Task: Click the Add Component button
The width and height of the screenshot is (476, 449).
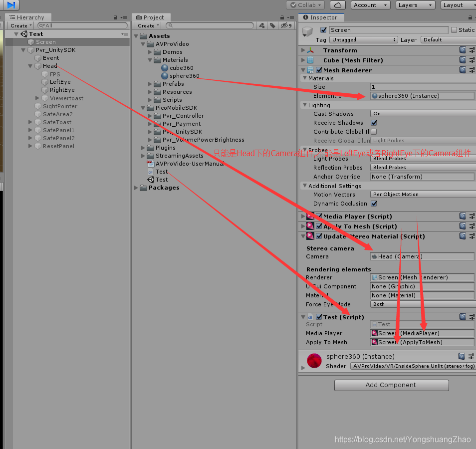Action: pyautogui.click(x=391, y=385)
